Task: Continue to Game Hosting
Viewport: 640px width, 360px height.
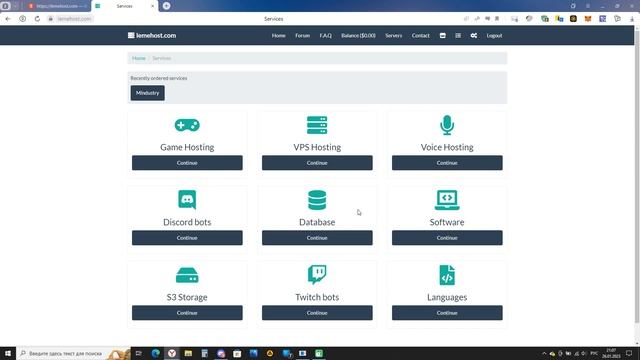Action: pyautogui.click(x=187, y=162)
